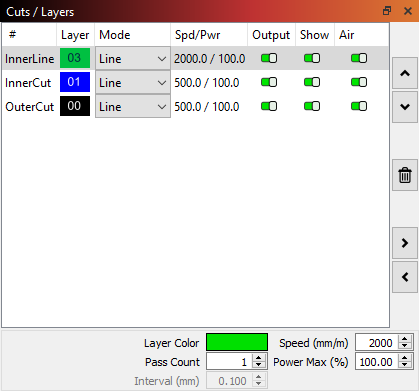Select the black 00 layer swatch
419x391 pixels.
click(x=75, y=106)
